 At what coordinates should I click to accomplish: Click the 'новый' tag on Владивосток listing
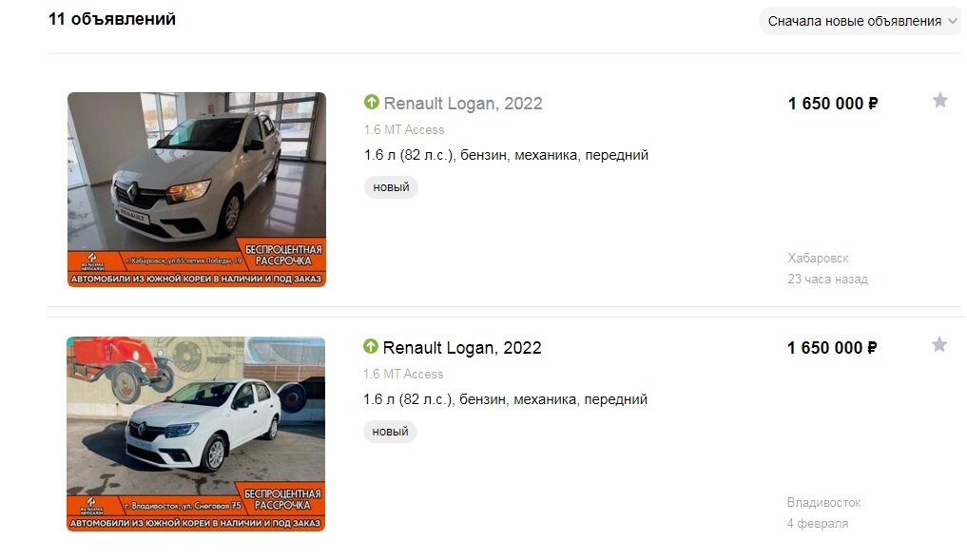coord(391,431)
